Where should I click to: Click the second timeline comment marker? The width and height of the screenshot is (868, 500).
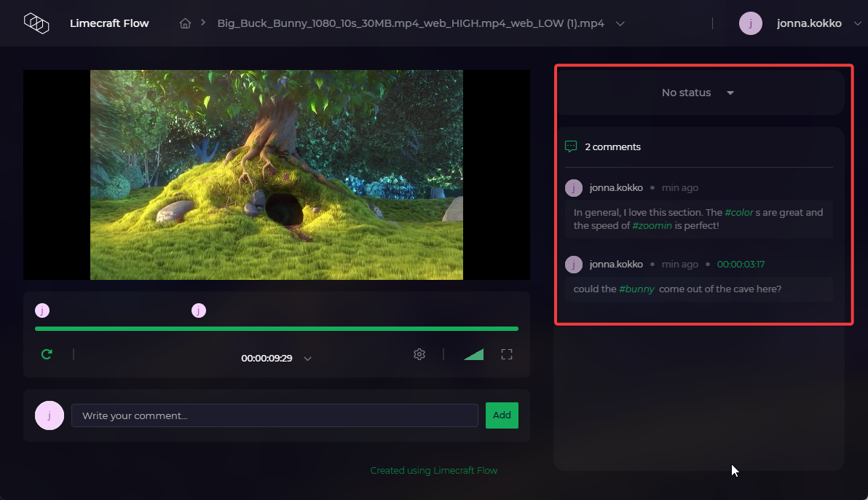199,310
